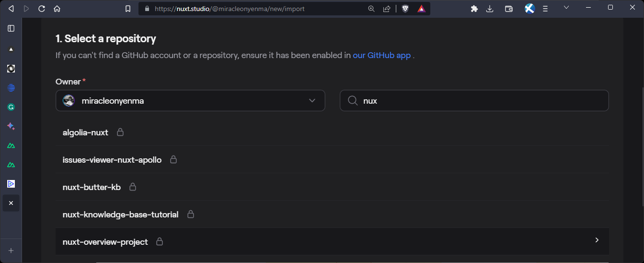Screen dimensions: 644x263
Task: Show the browser downloads
Action: [x=490, y=9]
